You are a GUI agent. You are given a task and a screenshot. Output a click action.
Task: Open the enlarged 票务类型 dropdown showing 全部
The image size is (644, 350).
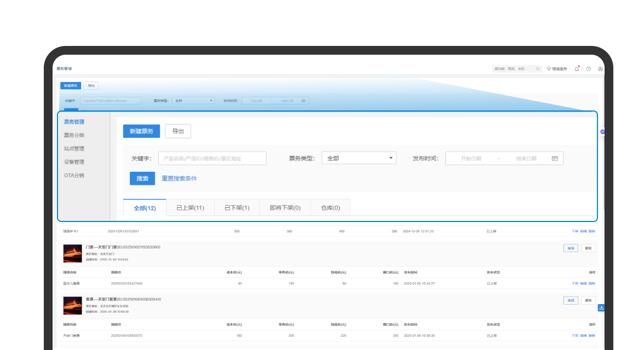[359, 159]
